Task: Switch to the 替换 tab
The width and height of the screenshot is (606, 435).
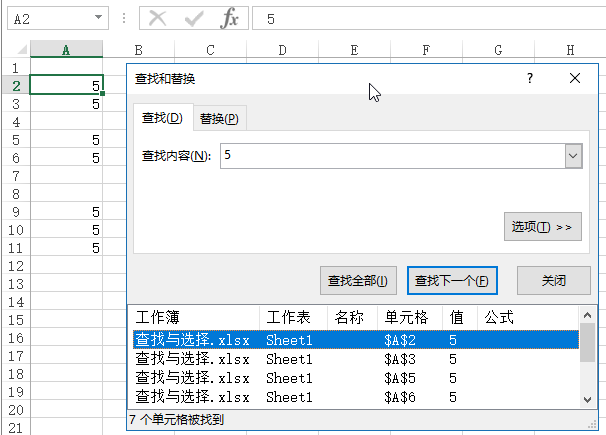Action: tap(219, 119)
